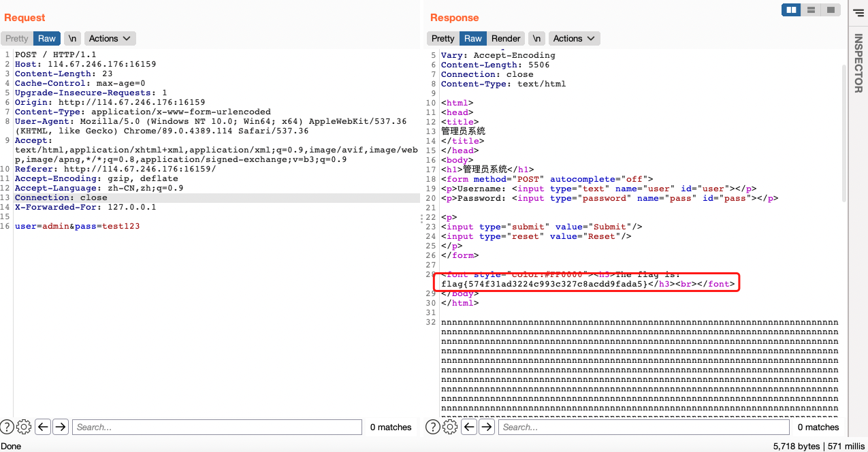
Task: Select combined tabs layout icon
Action: click(x=830, y=10)
